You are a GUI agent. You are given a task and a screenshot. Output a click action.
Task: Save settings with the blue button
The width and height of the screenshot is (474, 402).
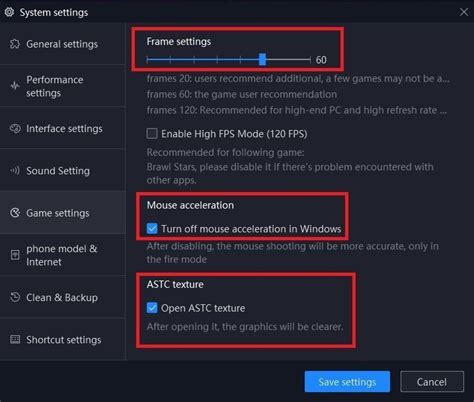pyautogui.click(x=347, y=382)
